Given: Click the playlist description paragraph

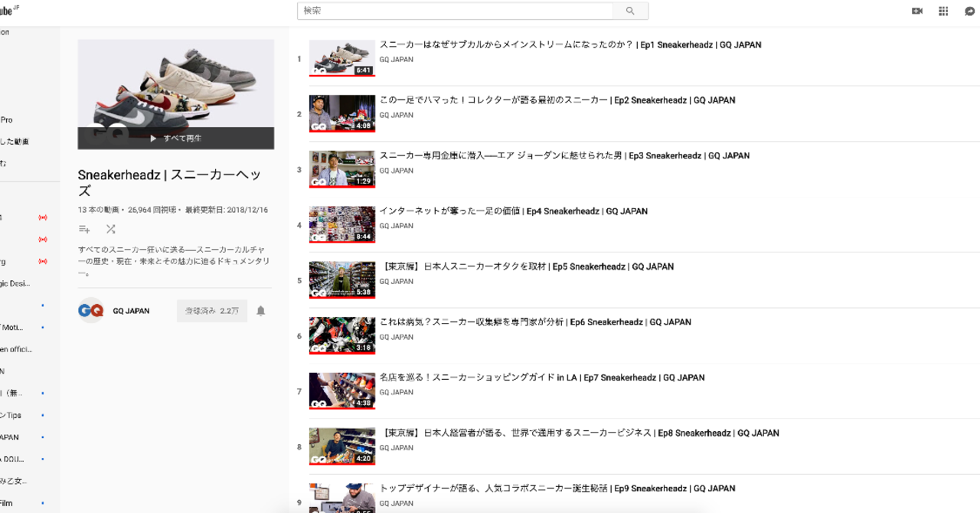Looking at the screenshot, I should pos(174,261).
